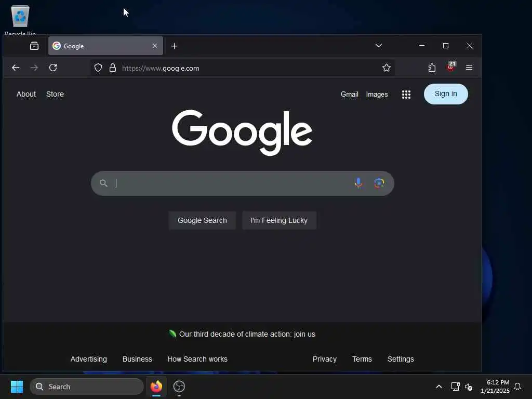The width and height of the screenshot is (532, 399).
Task: Open the Windows Start menu
Action: [17, 387]
